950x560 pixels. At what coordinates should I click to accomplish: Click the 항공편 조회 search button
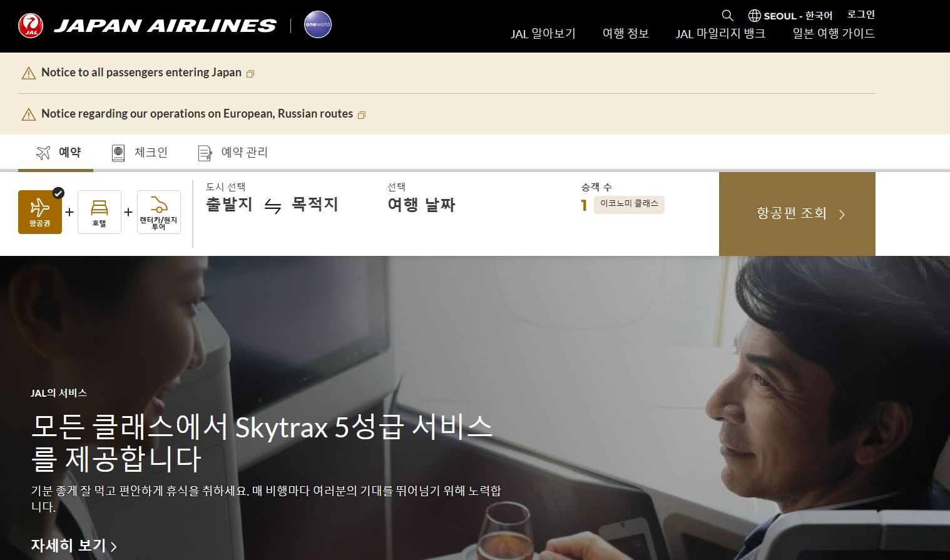tap(797, 214)
